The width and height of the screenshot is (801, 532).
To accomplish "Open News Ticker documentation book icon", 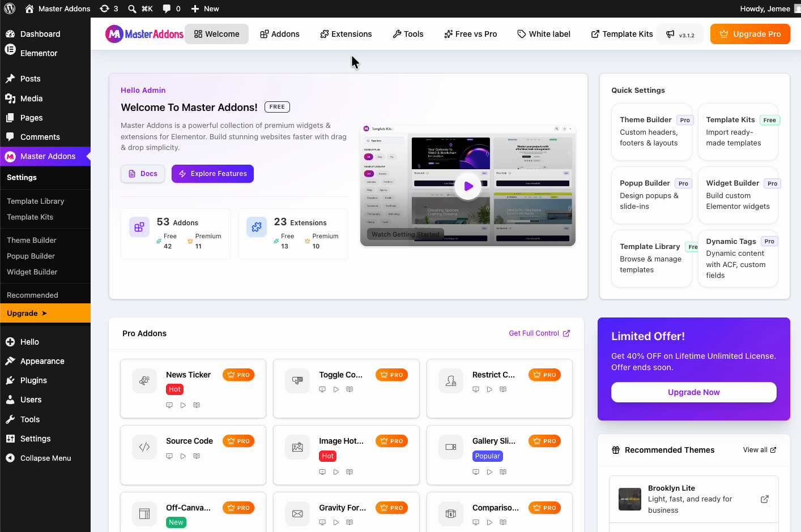I will point(197,405).
